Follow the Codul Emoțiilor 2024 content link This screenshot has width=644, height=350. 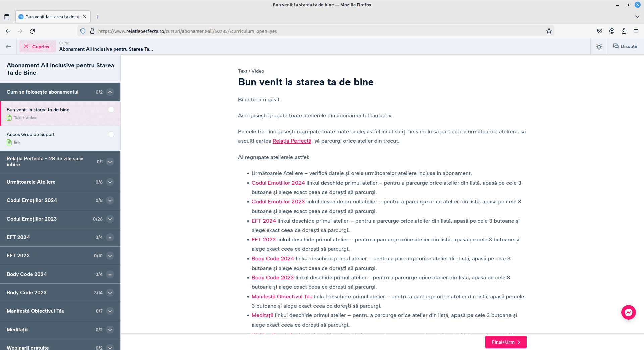278,183
